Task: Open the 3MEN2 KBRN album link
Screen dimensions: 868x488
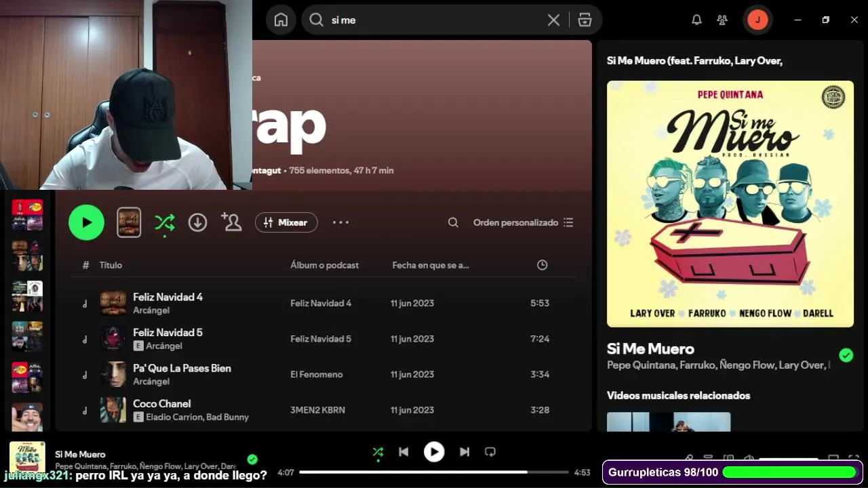Action: pos(317,410)
